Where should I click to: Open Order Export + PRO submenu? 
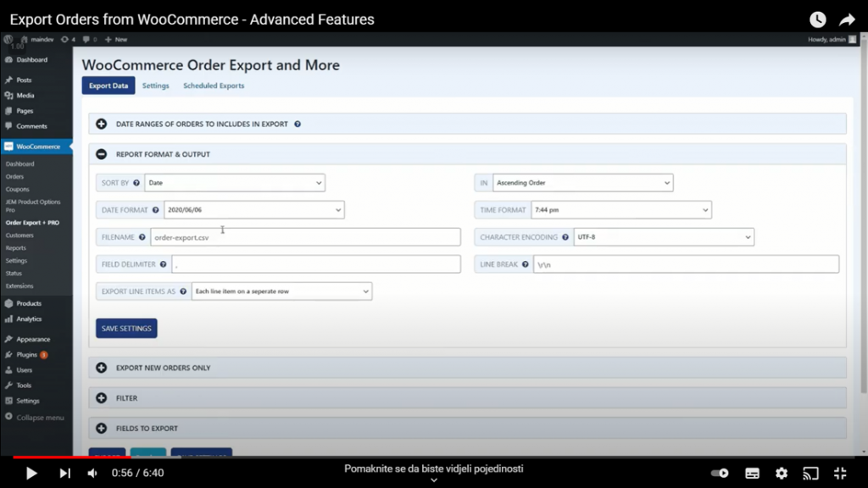pyautogui.click(x=33, y=223)
